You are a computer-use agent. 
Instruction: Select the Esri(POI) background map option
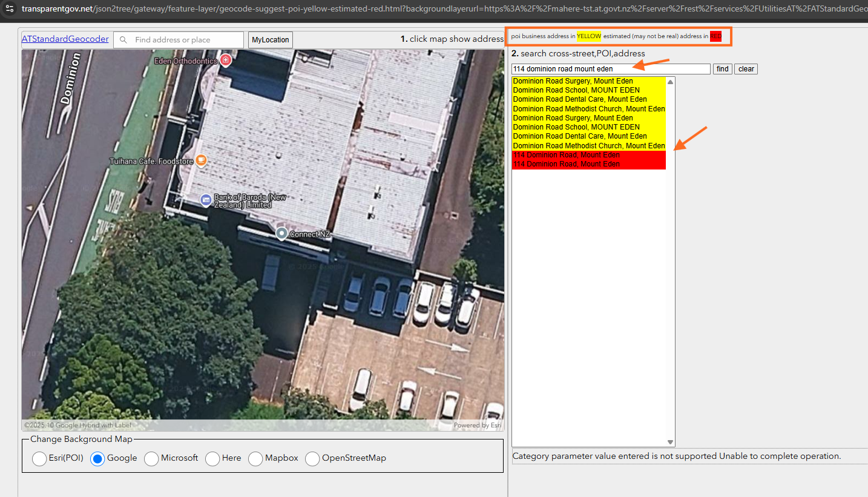point(39,459)
